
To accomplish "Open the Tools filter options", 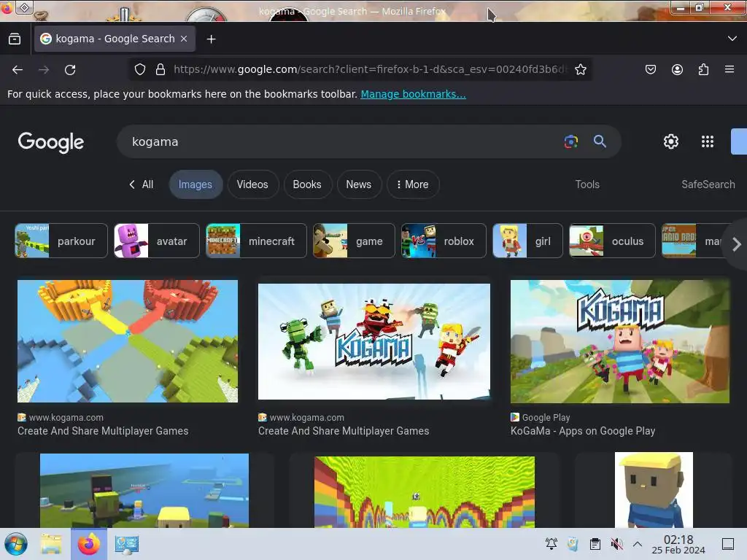I will pyautogui.click(x=587, y=184).
